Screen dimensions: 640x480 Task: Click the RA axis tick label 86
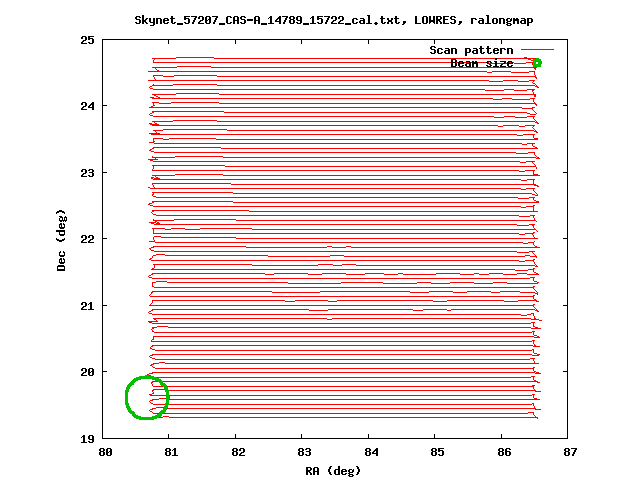click(x=504, y=452)
